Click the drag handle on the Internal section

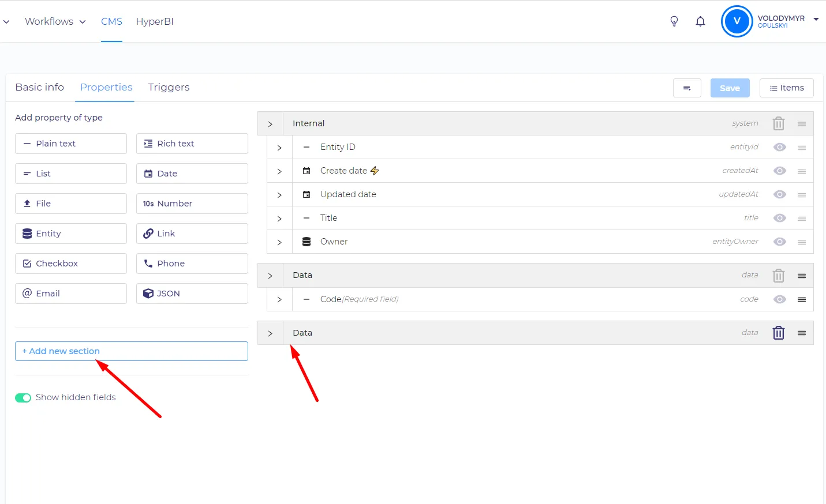tap(802, 124)
